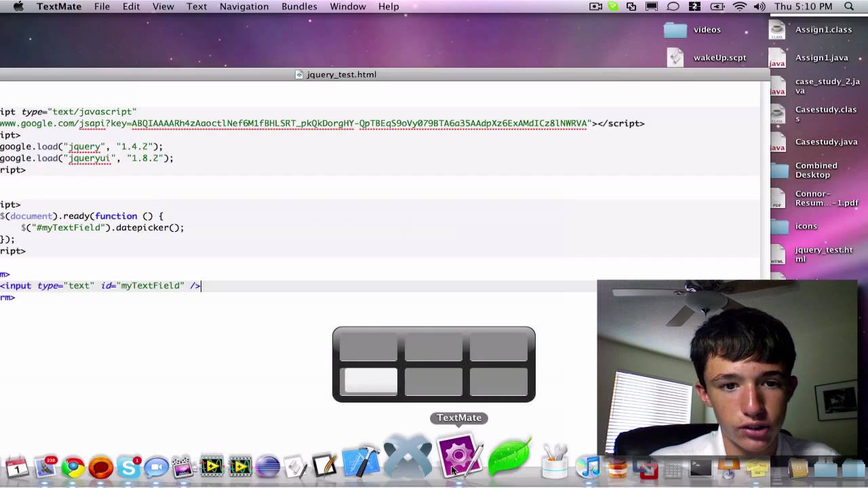
Task: Open the Mail icon with the unread badge
Action: click(45, 466)
